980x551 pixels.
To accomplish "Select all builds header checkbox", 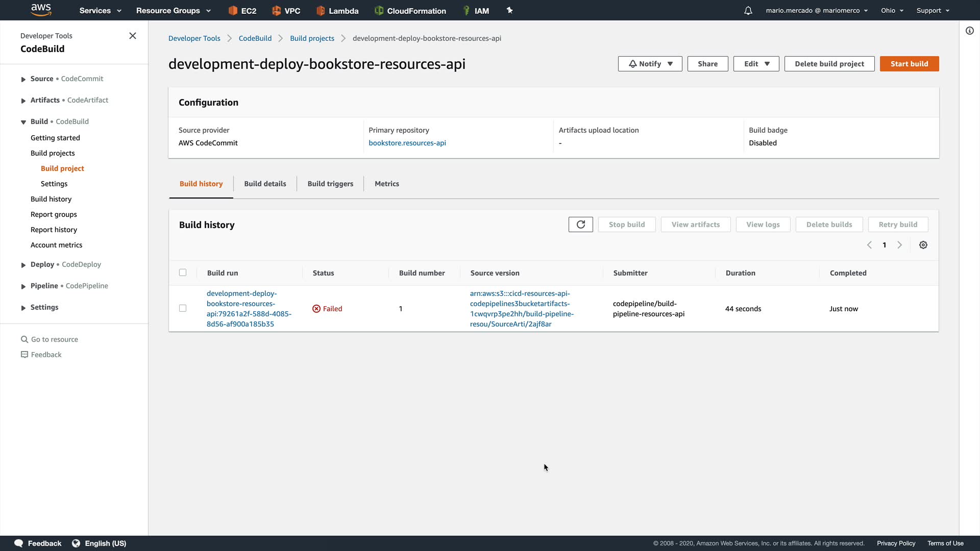I will click(x=183, y=272).
